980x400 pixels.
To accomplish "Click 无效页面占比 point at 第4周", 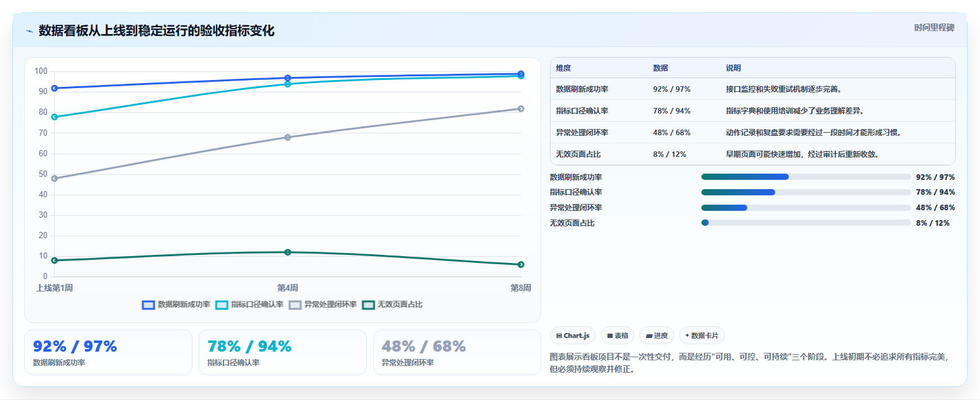I will [x=287, y=252].
